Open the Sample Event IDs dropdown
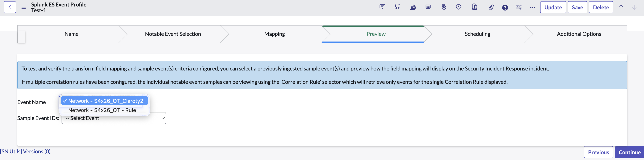Viewport: 644px width, 160px height. [114, 118]
